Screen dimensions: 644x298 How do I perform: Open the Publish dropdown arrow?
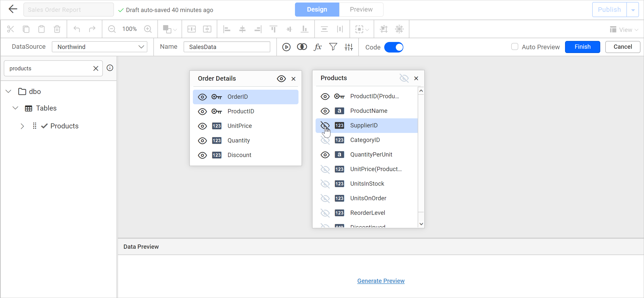[633, 10]
